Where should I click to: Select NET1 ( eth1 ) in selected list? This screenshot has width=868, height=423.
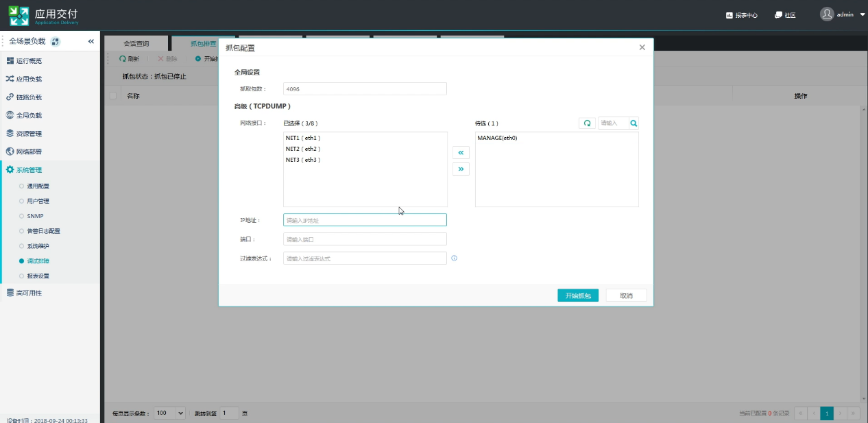click(x=303, y=138)
